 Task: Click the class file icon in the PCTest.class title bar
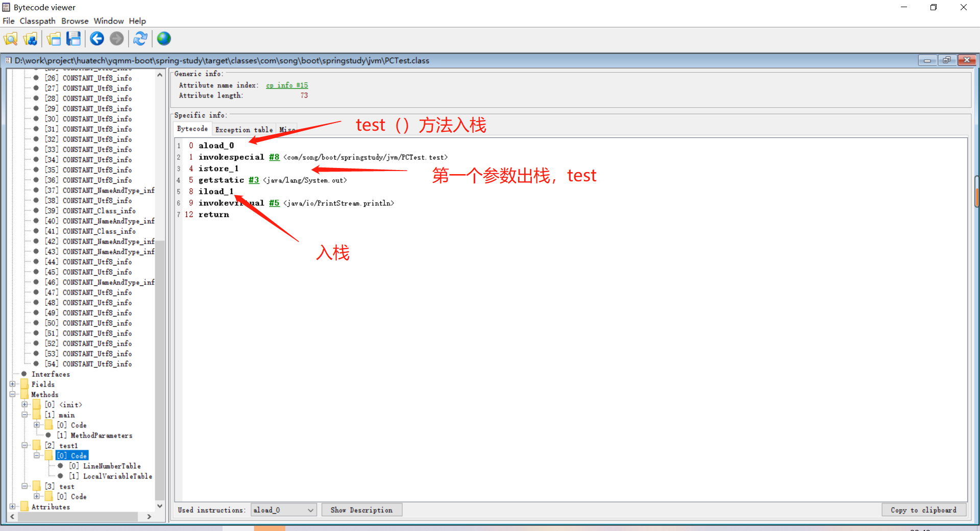pos(8,60)
